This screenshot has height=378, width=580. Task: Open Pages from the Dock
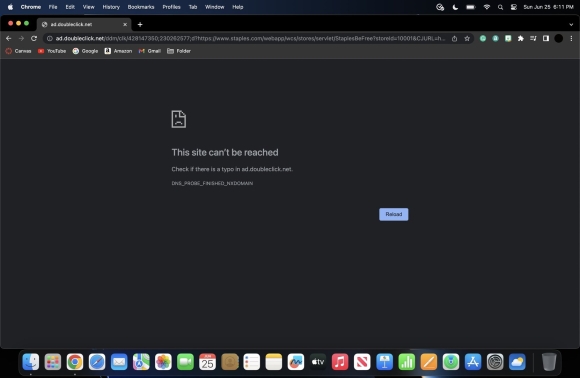pos(429,362)
